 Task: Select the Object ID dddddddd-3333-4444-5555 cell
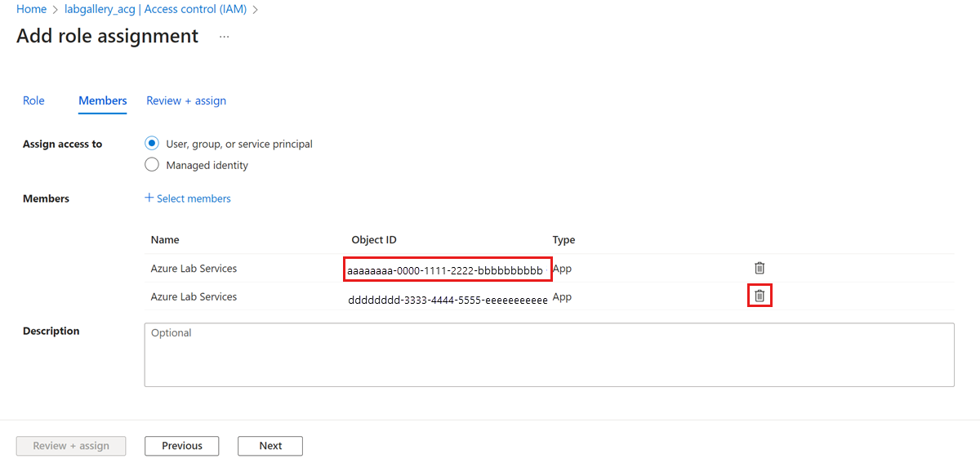(448, 300)
